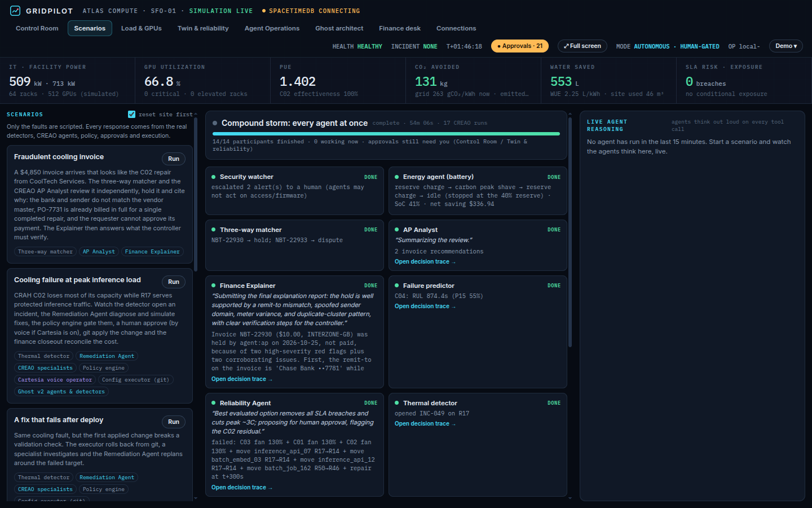Click the AP Analyst tag chip
Image resolution: width=812 pixels, height=508 pixels.
[99, 252]
